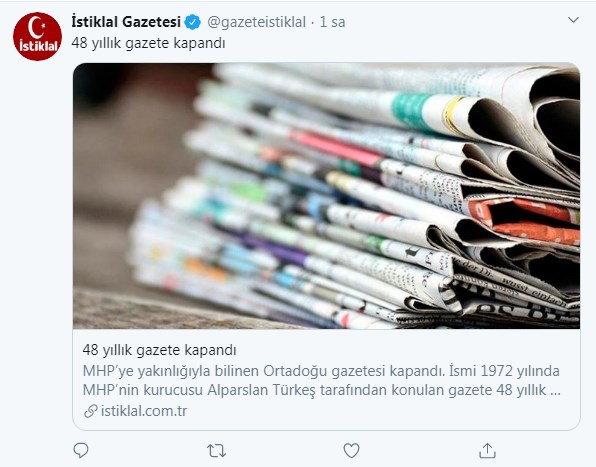Open the İstiklal Gazetesi profile name

(126, 22)
